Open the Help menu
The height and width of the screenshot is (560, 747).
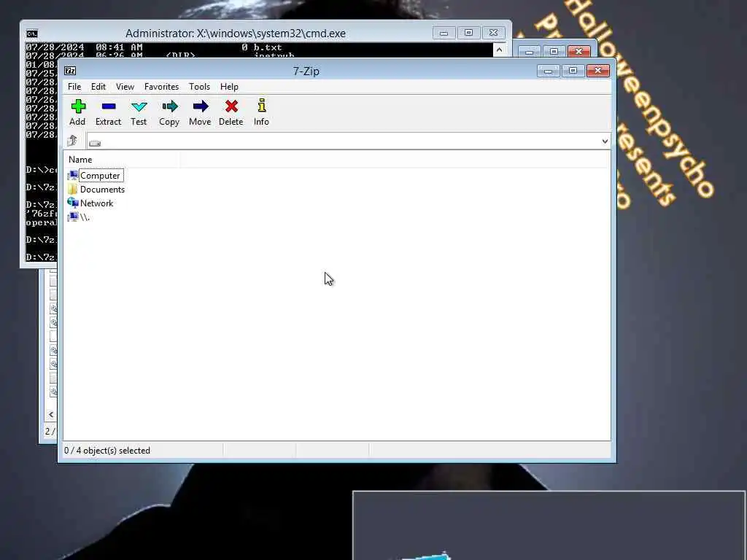point(229,87)
